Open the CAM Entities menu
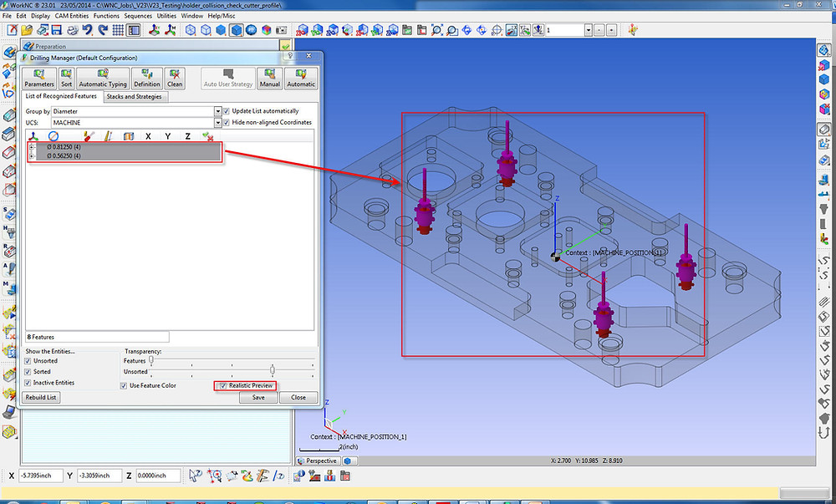The width and height of the screenshot is (836, 504). [x=71, y=16]
